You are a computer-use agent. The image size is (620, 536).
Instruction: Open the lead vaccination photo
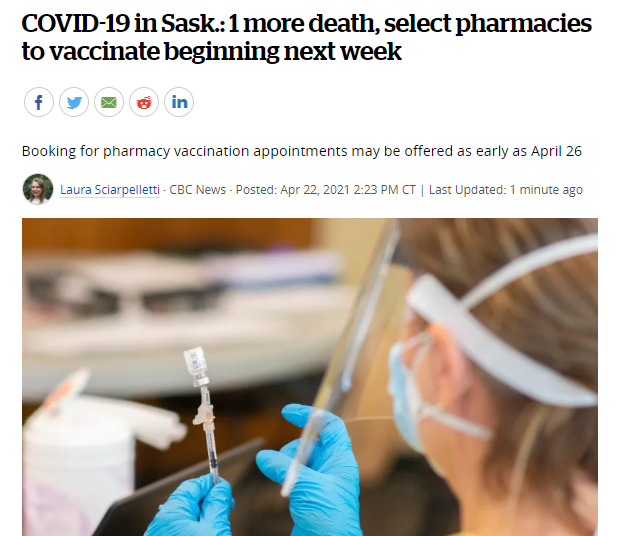pyautogui.click(x=310, y=377)
